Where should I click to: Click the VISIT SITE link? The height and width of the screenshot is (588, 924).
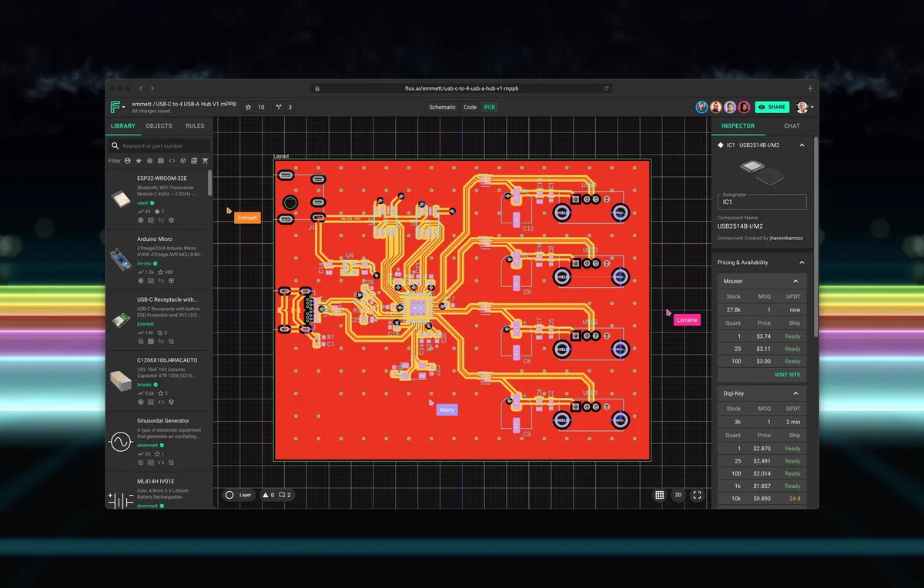pos(787,375)
